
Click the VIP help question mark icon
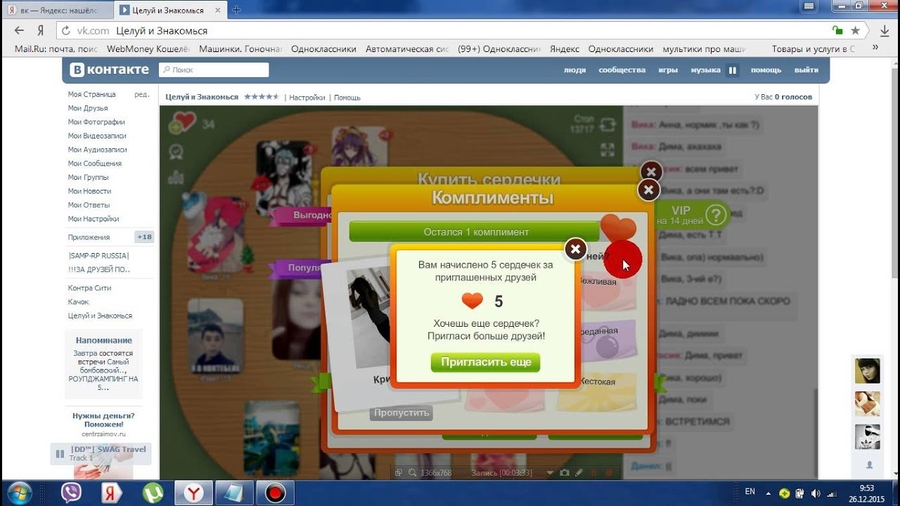(x=715, y=214)
